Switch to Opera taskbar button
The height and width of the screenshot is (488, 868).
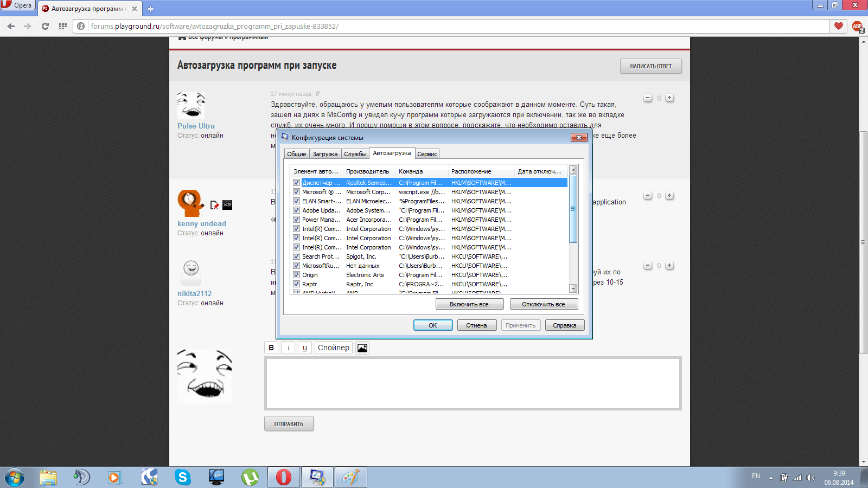[284, 478]
